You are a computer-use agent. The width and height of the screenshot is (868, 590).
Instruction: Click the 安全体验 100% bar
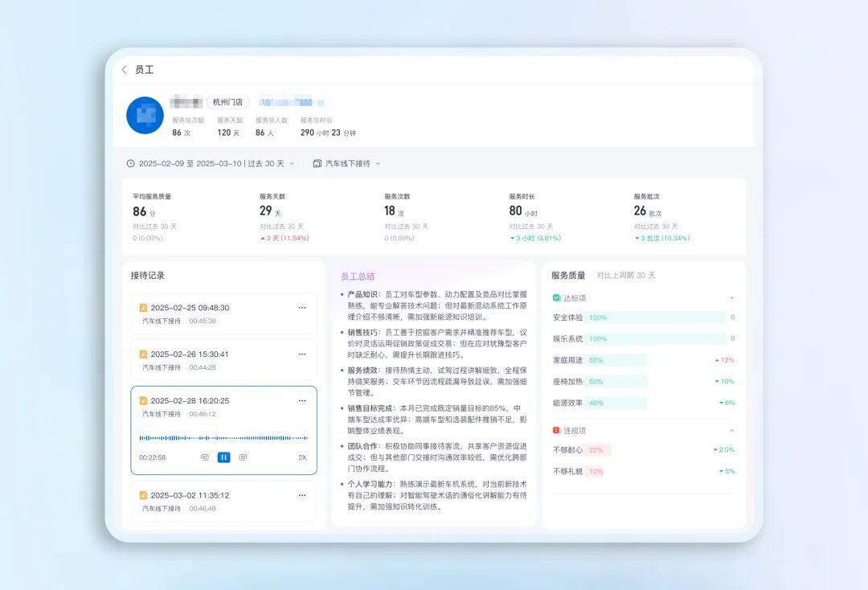tap(656, 318)
